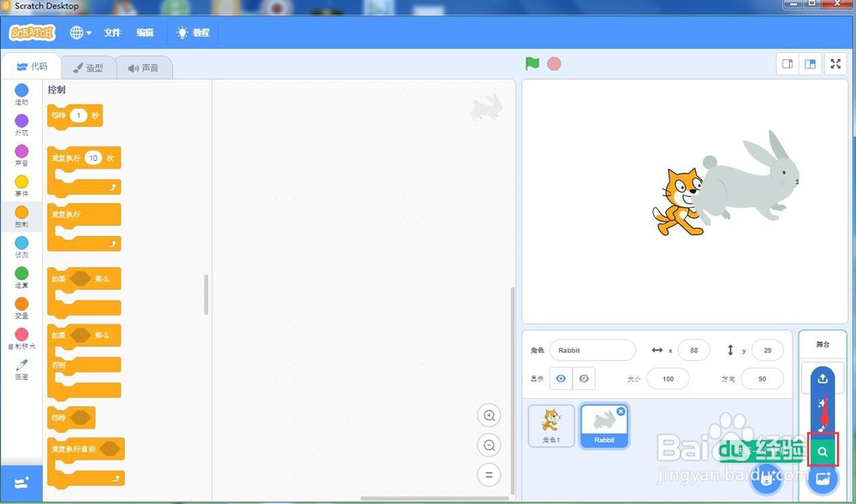Viewport: 856px width, 504px height.
Task: Switch to large stage layout
Action: [x=811, y=64]
